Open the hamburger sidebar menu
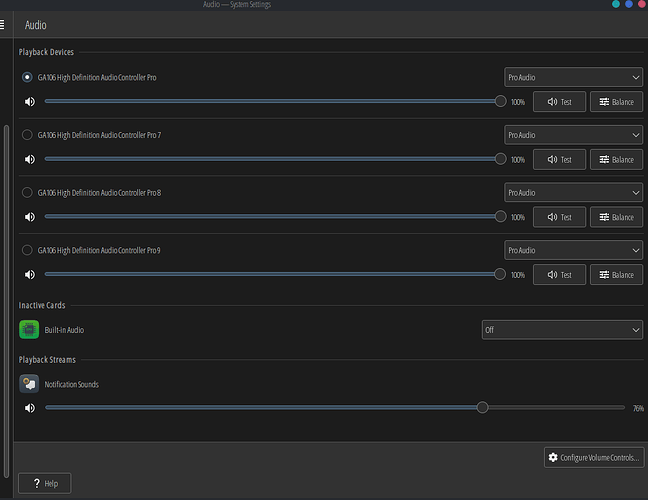The image size is (648, 500). [2, 25]
